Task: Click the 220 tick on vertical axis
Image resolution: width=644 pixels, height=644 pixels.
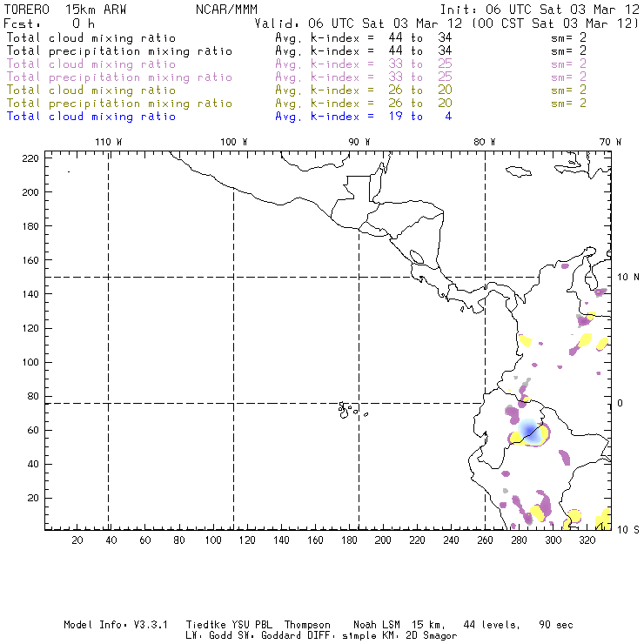Action: (x=30, y=158)
